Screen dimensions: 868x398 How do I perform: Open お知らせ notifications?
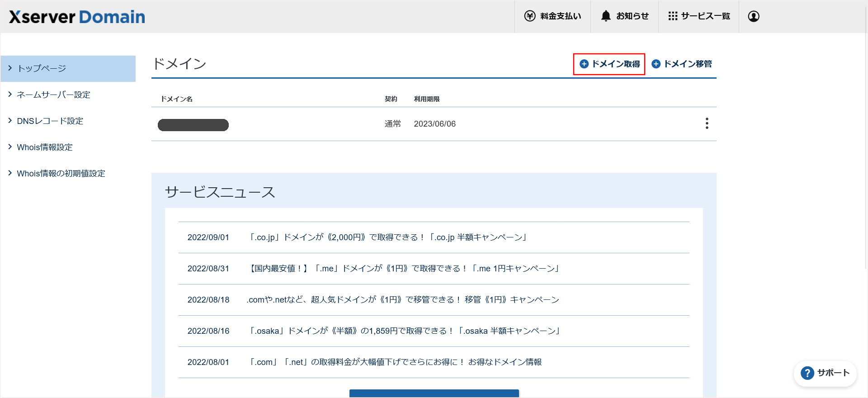(624, 16)
